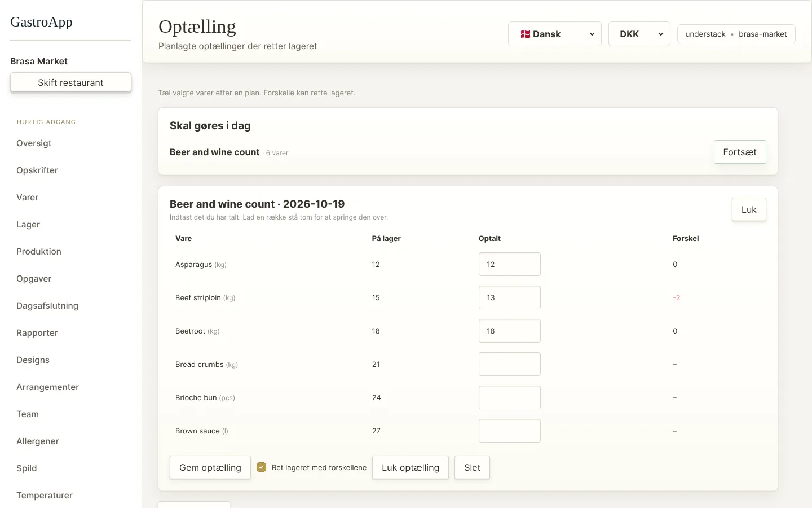Click the understack brasa-market tenant badge
Image resolution: width=812 pixels, height=508 pixels.
pos(736,34)
